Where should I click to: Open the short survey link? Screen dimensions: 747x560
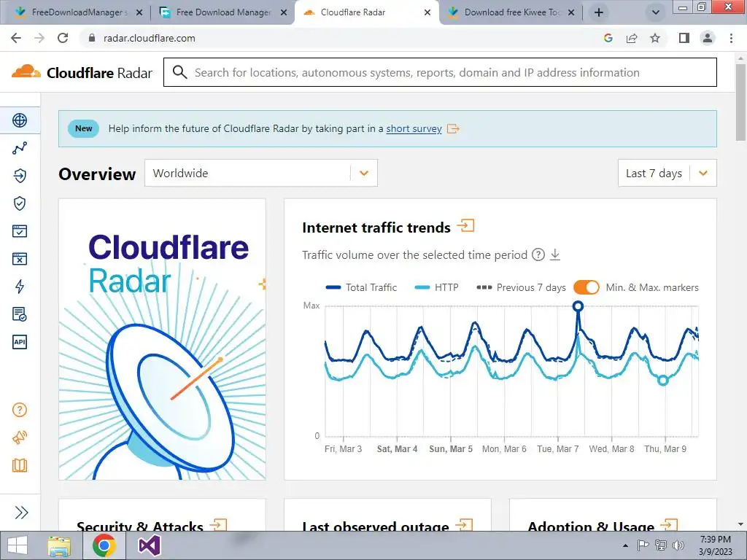pos(414,128)
